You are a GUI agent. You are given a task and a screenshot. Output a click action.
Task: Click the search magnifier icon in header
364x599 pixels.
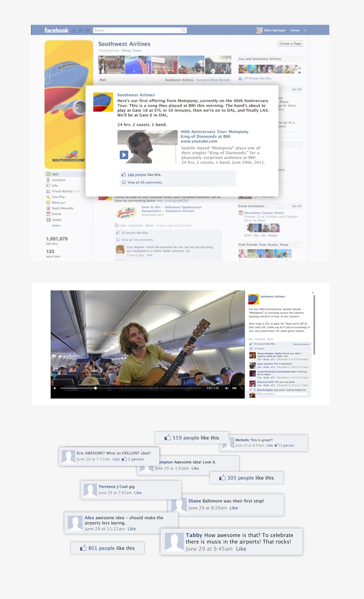click(x=184, y=30)
